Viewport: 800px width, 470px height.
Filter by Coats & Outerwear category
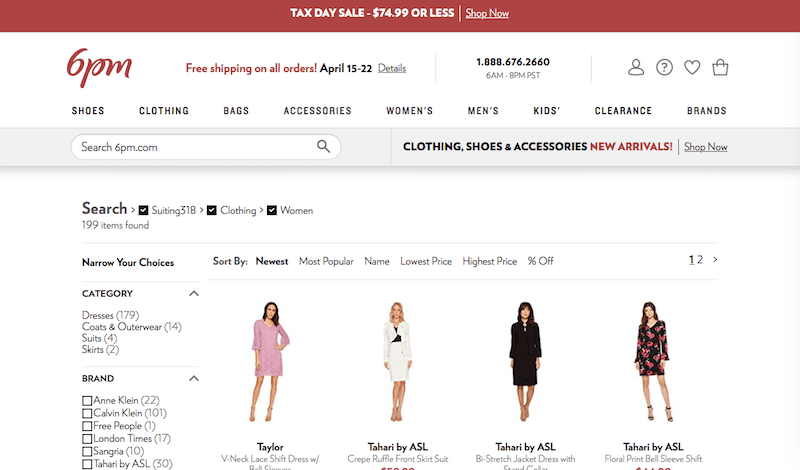132,327
